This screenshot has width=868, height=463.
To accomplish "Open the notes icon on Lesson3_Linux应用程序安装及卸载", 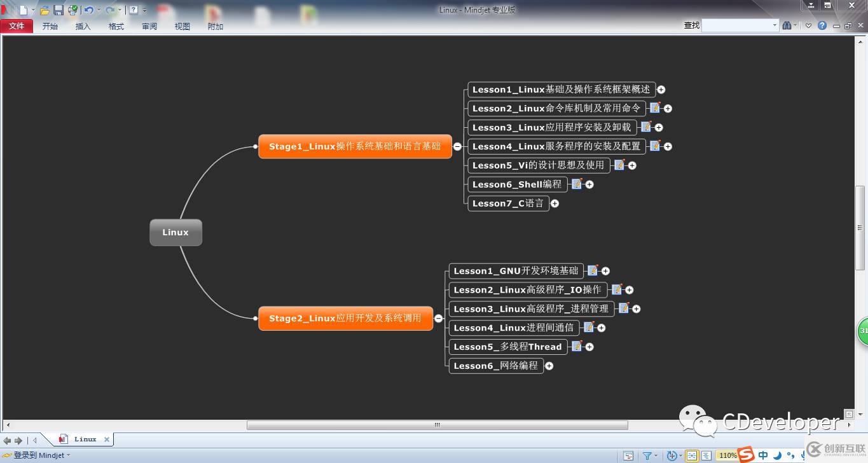I will pos(646,127).
